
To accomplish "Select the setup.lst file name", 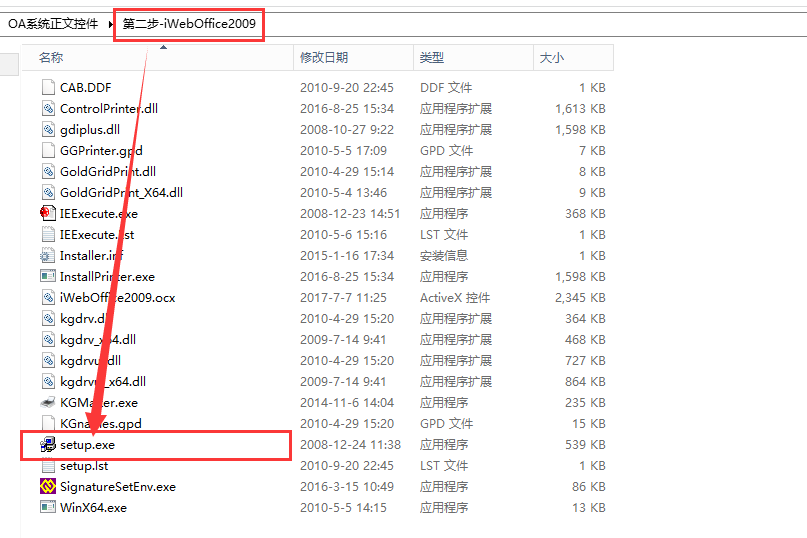I will (x=84, y=466).
